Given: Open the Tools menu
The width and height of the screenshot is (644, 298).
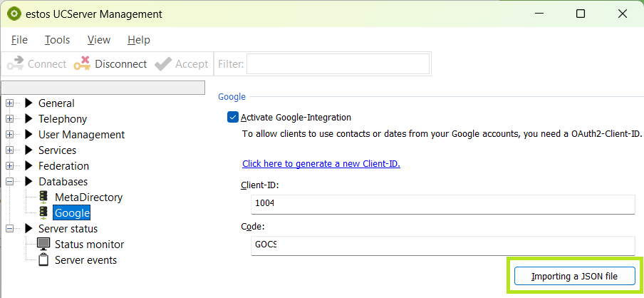Looking at the screenshot, I should (57, 40).
